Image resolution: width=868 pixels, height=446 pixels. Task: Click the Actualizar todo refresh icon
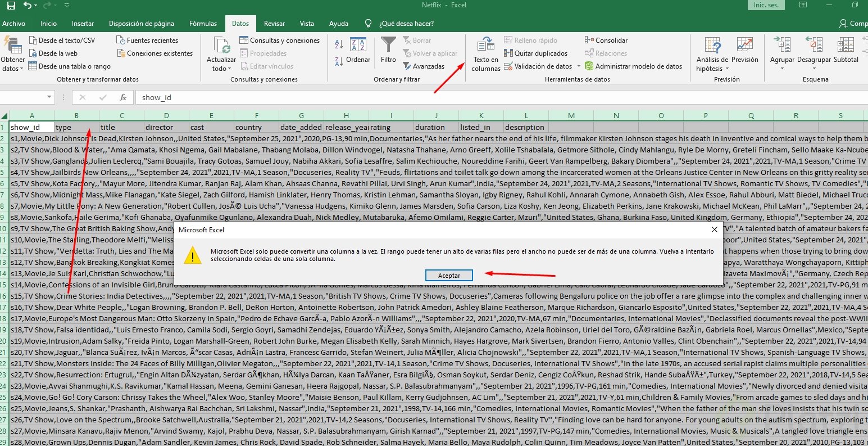(x=221, y=45)
